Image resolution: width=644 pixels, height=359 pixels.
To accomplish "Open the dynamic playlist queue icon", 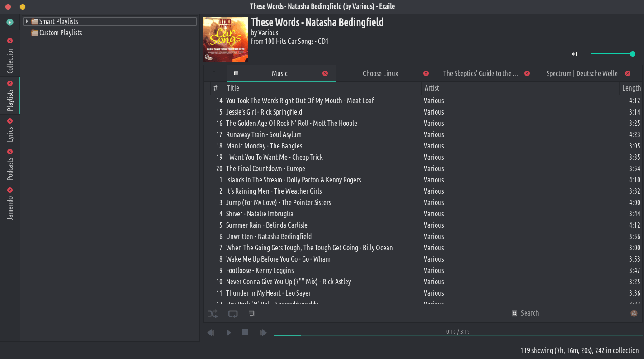I will (x=251, y=313).
